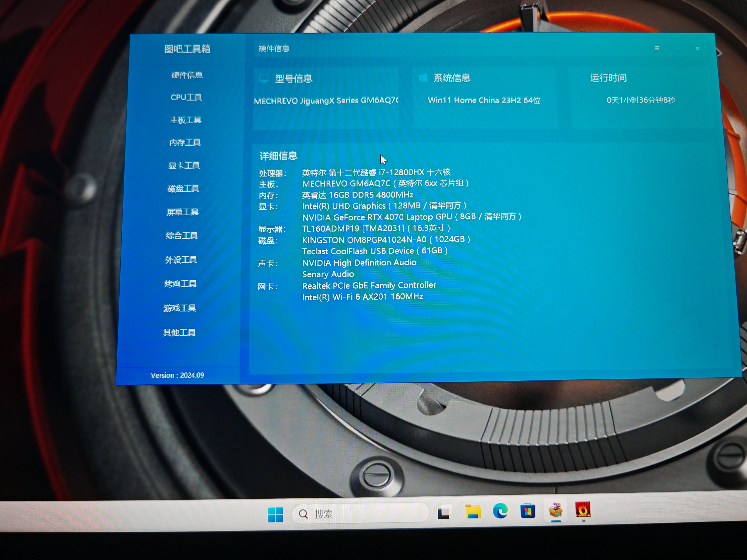Go to 显卡工具 in the sidebar
The width and height of the screenshot is (747, 560).
(x=184, y=165)
